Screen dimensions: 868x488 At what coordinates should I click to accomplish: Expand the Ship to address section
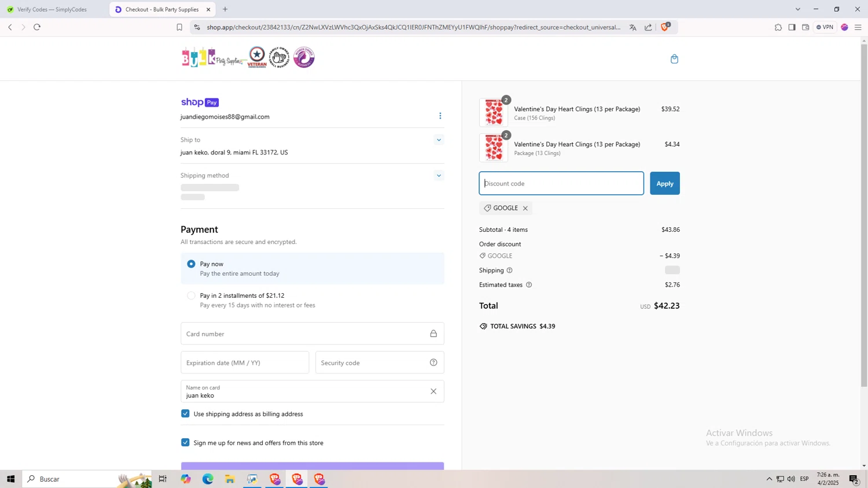[439, 140]
